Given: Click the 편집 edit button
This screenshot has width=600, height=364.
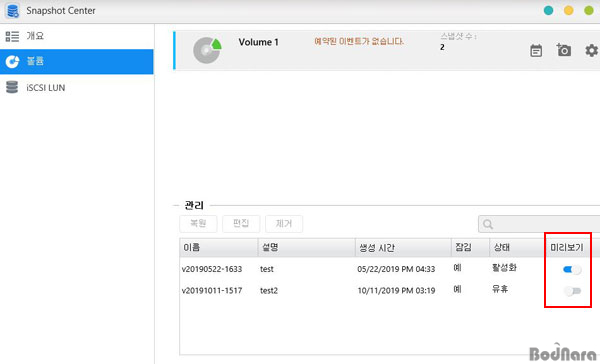Looking at the screenshot, I should pyautogui.click(x=241, y=224).
